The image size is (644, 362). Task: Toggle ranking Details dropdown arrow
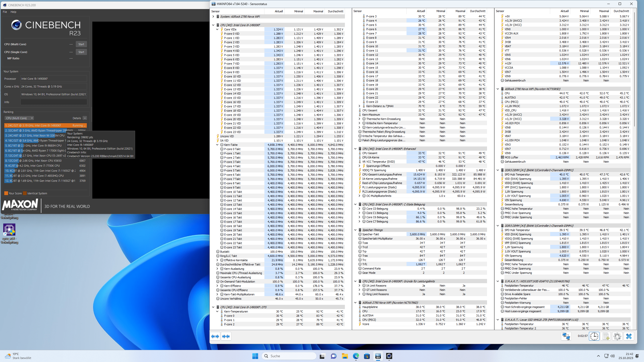pyautogui.click(x=85, y=118)
